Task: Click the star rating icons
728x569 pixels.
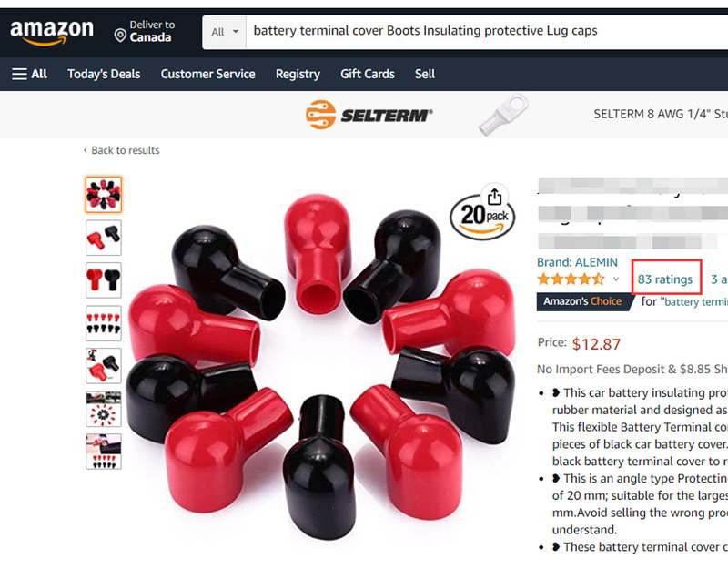Action: tap(571, 279)
